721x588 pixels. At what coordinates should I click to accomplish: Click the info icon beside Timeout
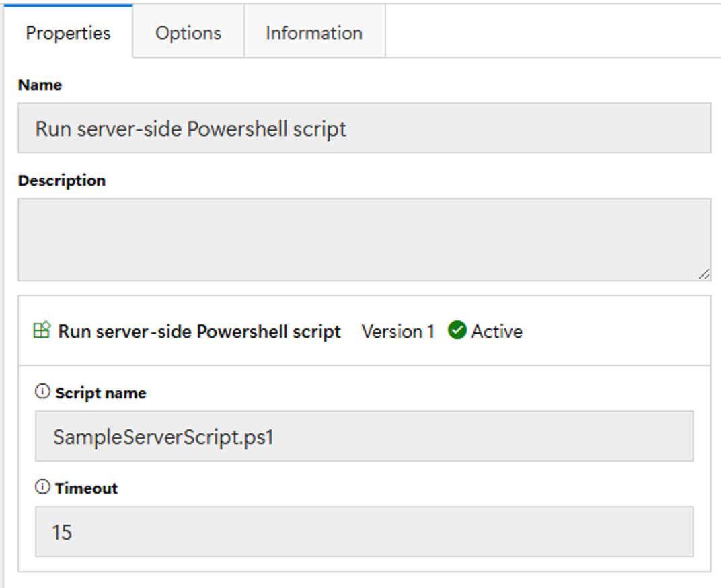tap(42, 488)
